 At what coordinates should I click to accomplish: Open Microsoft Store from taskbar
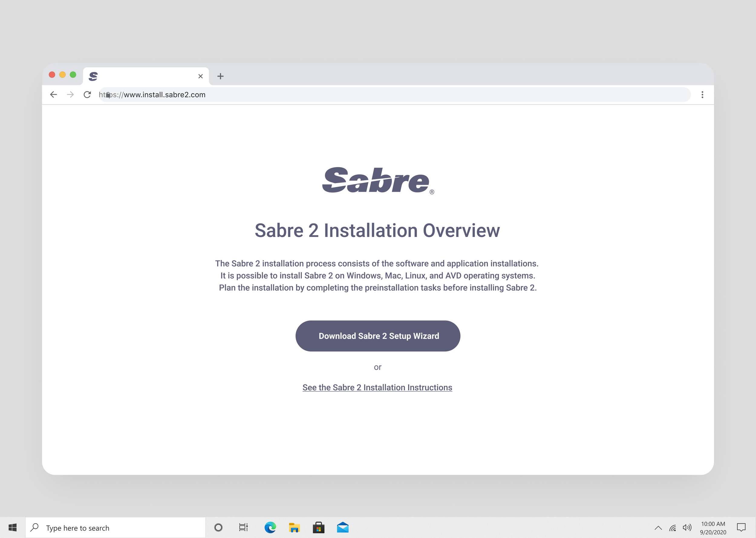[x=318, y=527]
